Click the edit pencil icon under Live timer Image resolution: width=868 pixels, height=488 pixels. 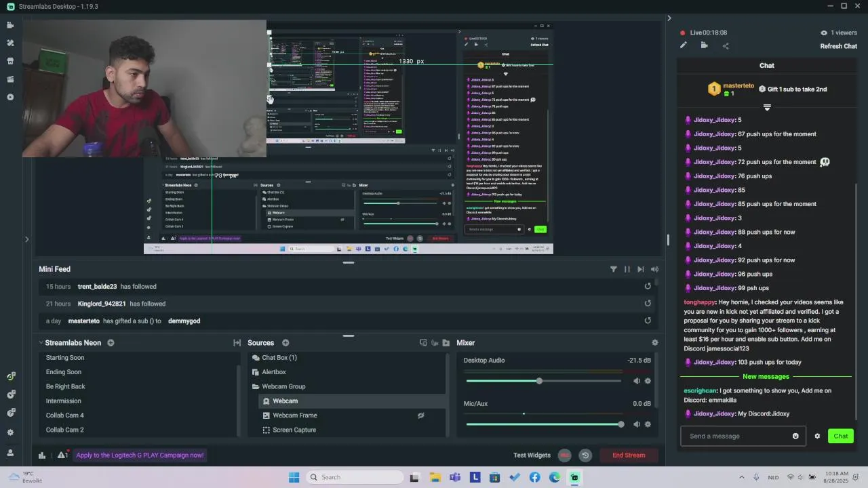click(684, 45)
